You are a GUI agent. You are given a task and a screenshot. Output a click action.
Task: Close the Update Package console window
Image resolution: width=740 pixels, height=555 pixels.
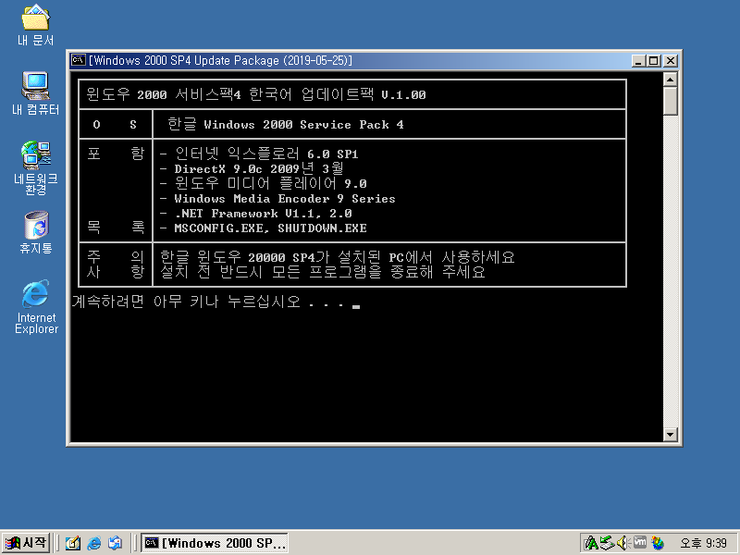671,61
